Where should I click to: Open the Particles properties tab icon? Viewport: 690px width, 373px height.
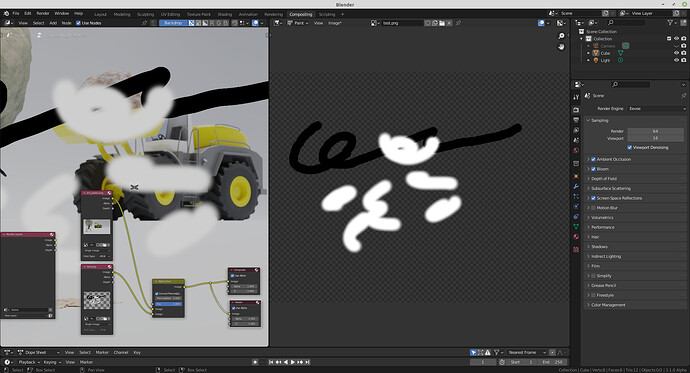tap(576, 197)
